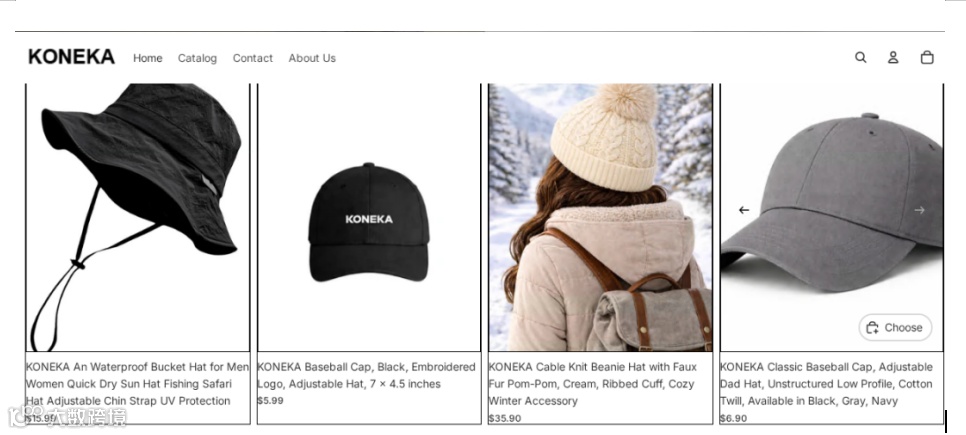Click the next image right arrow

pyautogui.click(x=919, y=210)
